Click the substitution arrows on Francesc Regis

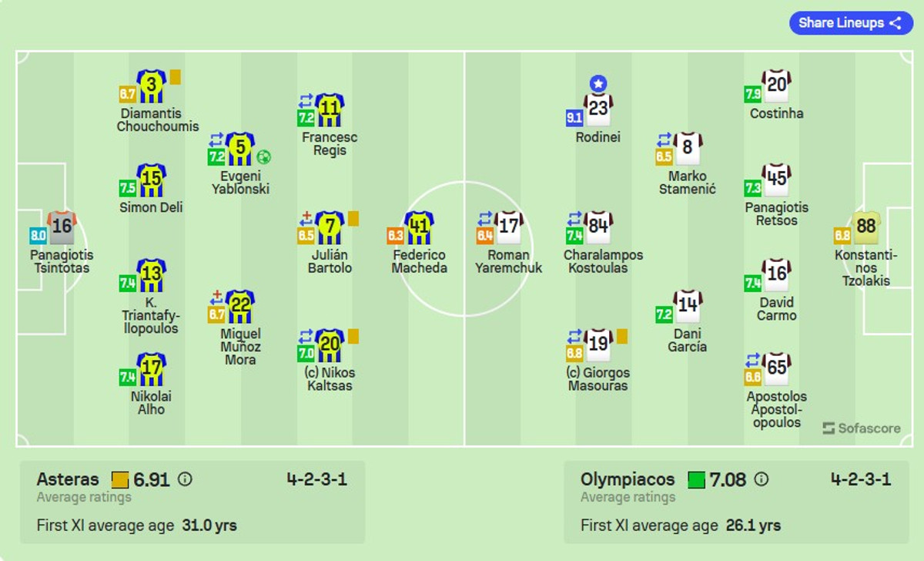coord(306,101)
